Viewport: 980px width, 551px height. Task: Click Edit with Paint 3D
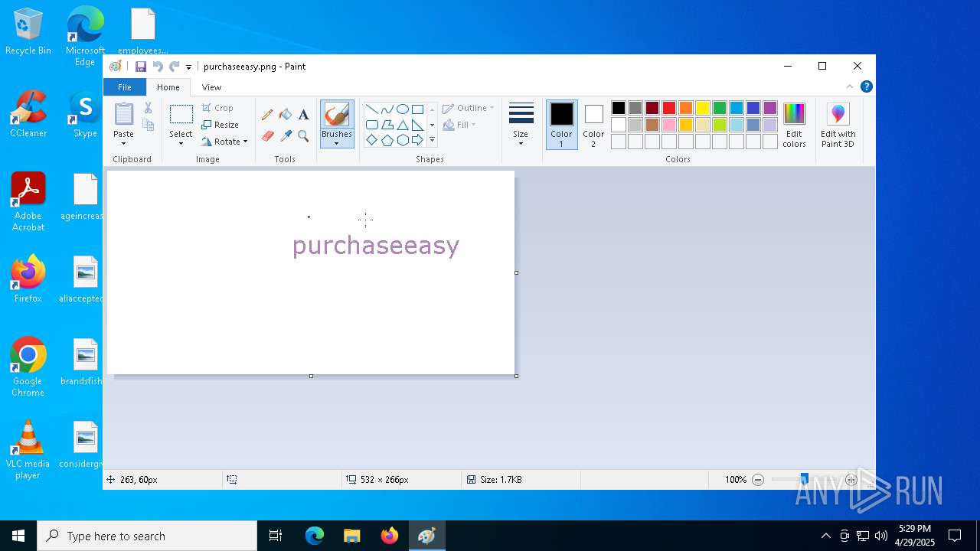click(x=838, y=126)
